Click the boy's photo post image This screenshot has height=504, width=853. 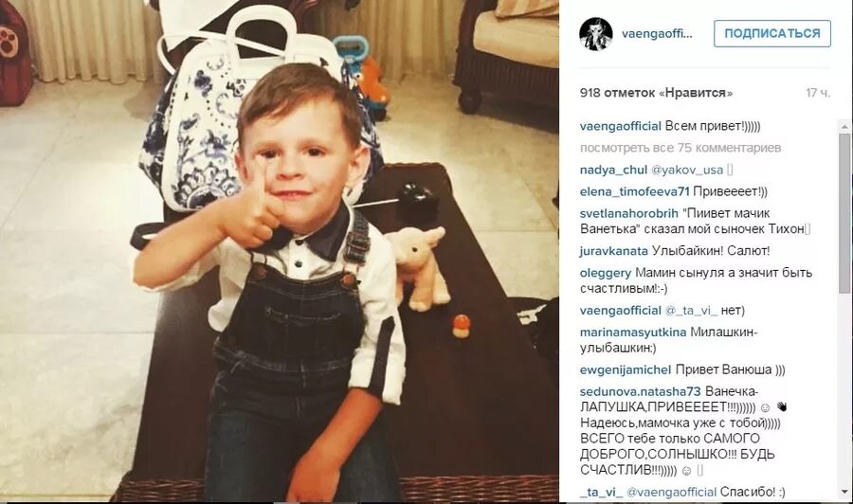coord(280,251)
